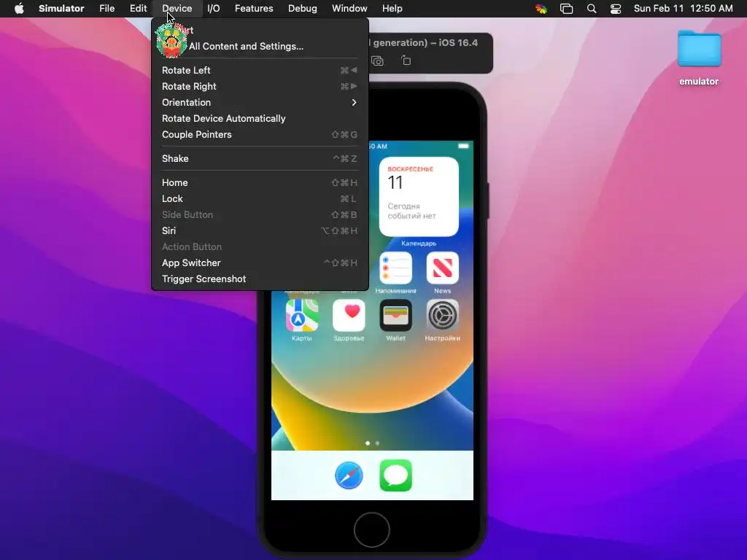Launch Messages from the iPhone dock
Screen dimensions: 747x560
coord(395,475)
